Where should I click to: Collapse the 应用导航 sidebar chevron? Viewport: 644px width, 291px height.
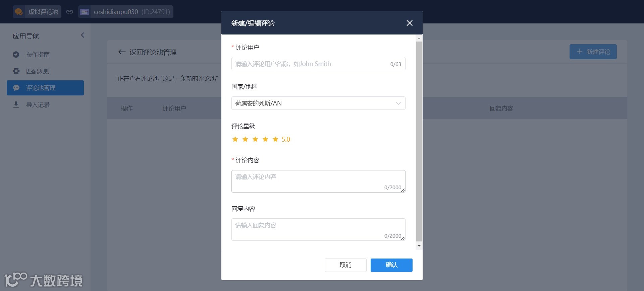[83, 35]
